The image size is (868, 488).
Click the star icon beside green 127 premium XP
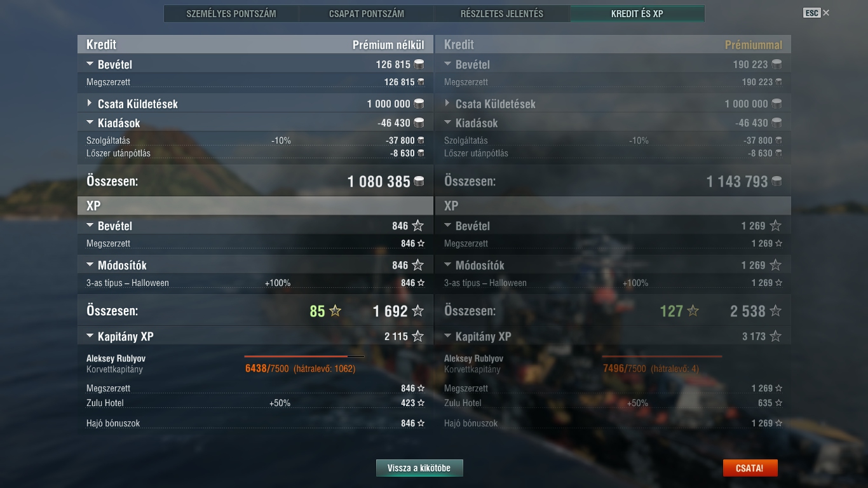pos(693,311)
